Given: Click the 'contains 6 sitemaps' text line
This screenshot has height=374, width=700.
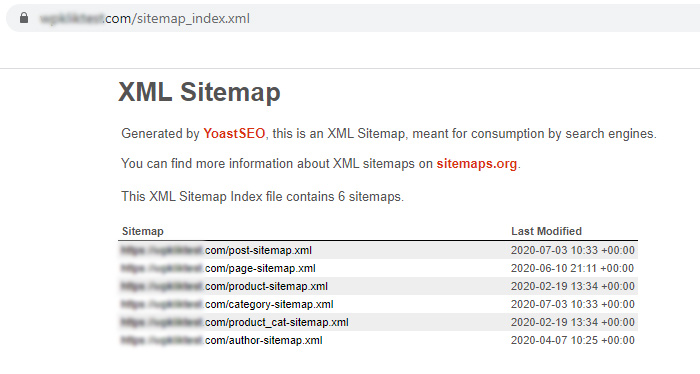Looking at the screenshot, I should point(262,196).
